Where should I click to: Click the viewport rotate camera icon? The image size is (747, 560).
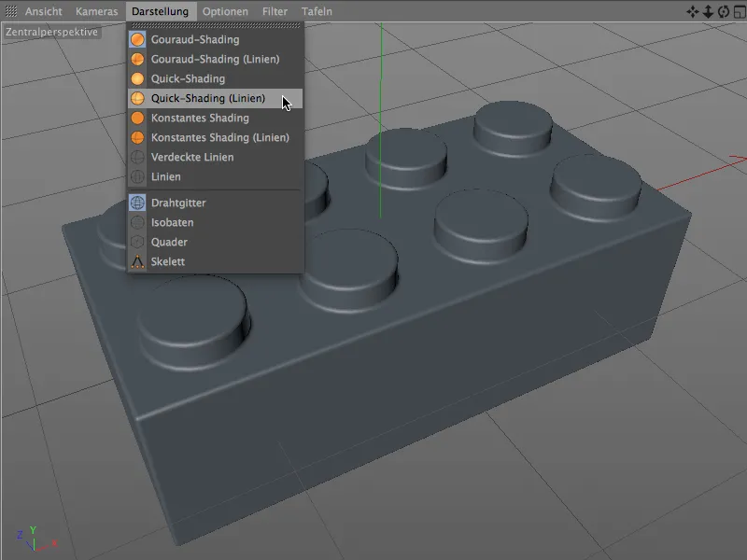coord(724,11)
